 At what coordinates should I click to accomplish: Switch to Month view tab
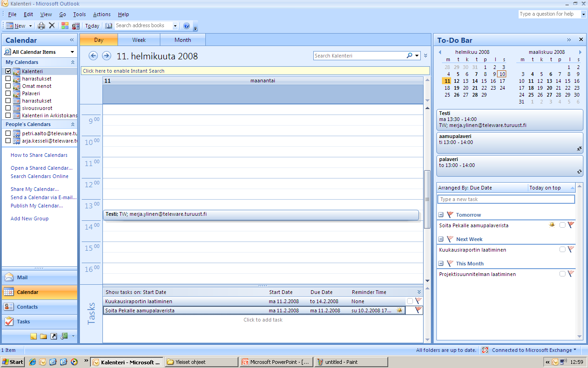pyautogui.click(x=183, y=40)
